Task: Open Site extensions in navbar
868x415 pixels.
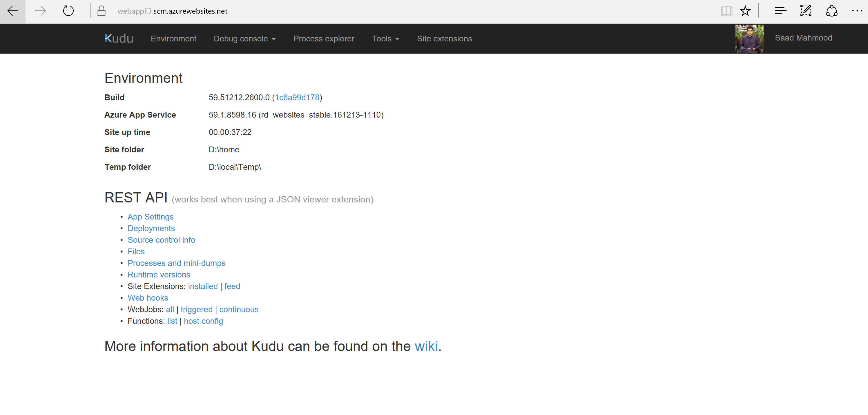Action: pos(444,39)
